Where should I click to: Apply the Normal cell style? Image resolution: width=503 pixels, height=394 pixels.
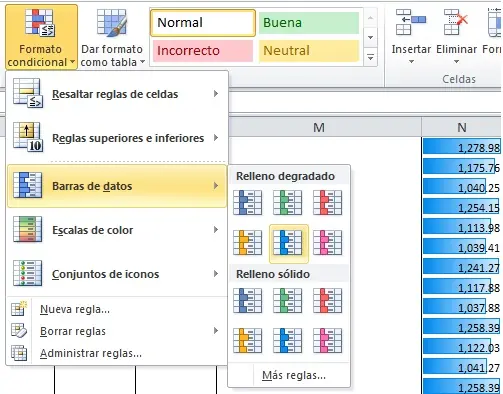pyautogui.click(x=203, y=23)
